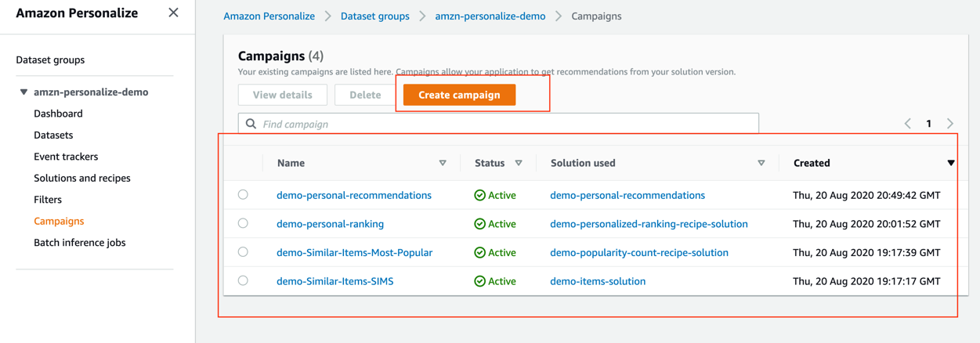Sort by Solution used column arrow
Image resolution: width=980 pixels, height=343 pixels.
coord(761,163)
